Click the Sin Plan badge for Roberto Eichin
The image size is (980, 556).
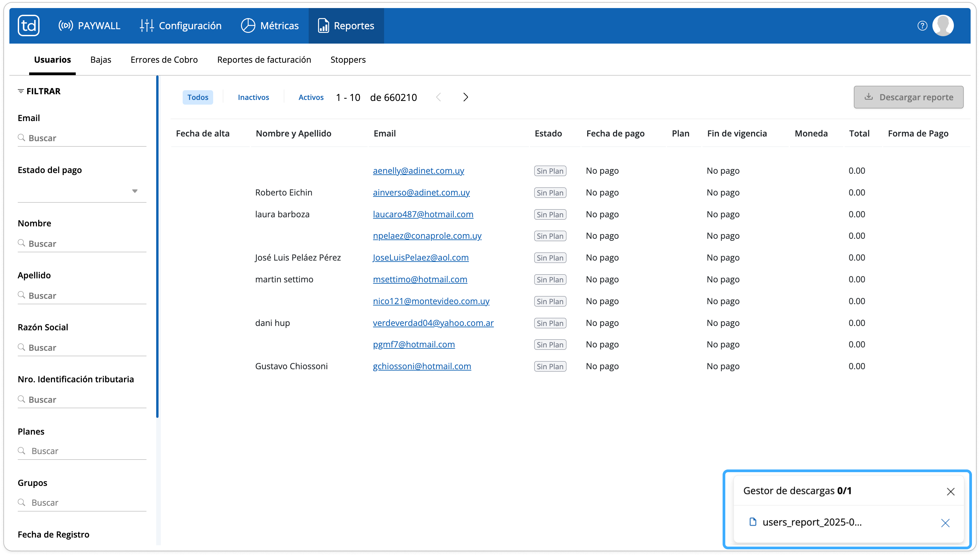click(x=550, y=192)
